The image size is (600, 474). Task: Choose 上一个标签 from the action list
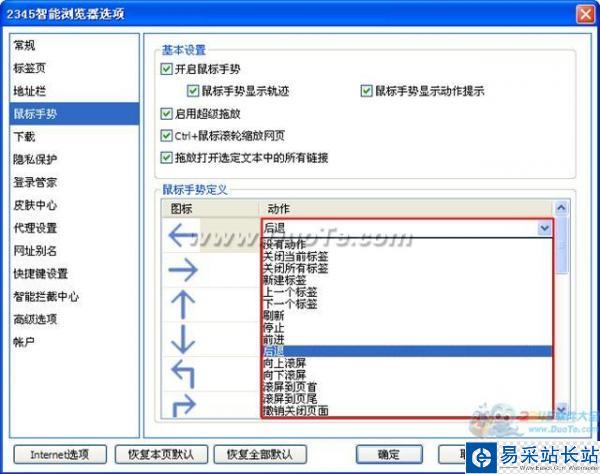(x=407, y=292)
